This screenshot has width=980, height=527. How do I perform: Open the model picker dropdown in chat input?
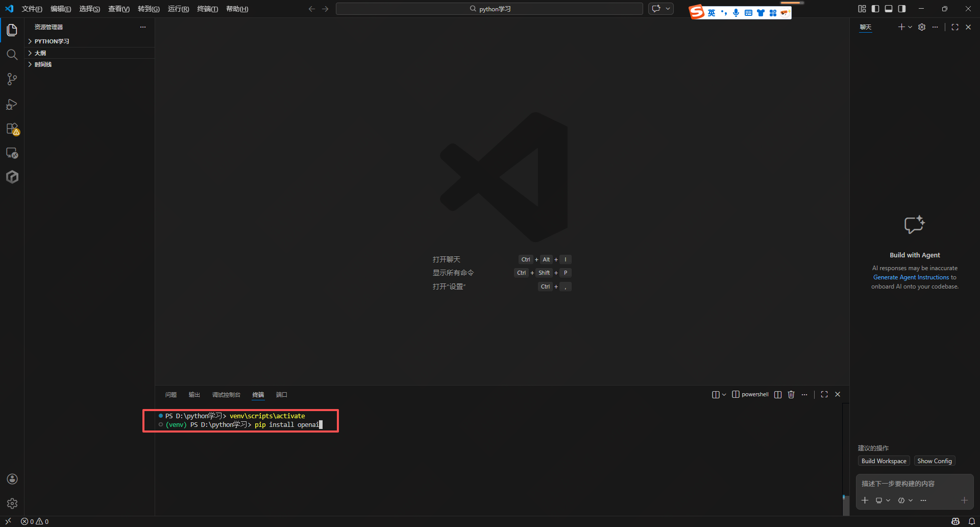(905, 500)
